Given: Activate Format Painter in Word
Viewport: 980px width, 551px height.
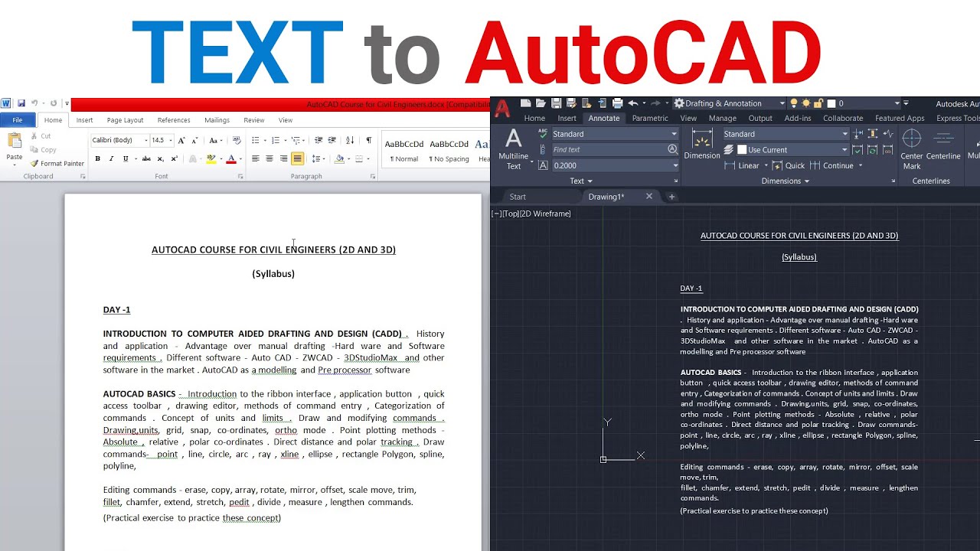Looking at the screenshot, I should point(57,163).
